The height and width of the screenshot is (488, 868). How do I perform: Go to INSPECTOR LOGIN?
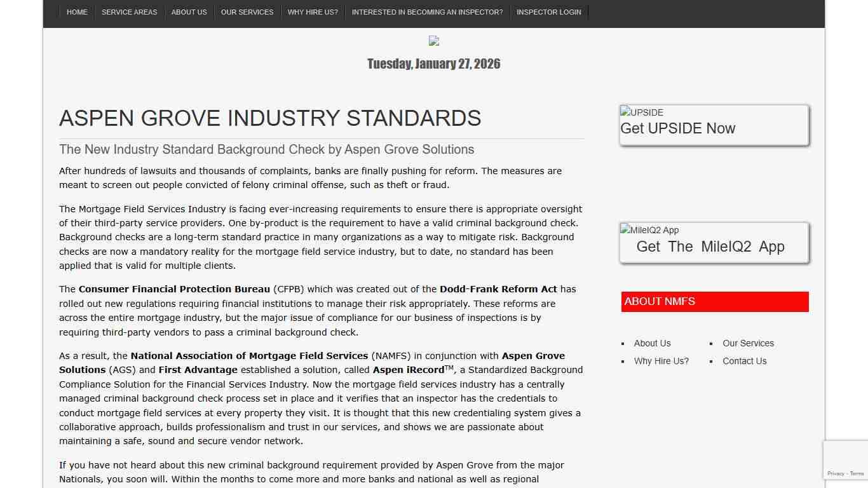548,11
